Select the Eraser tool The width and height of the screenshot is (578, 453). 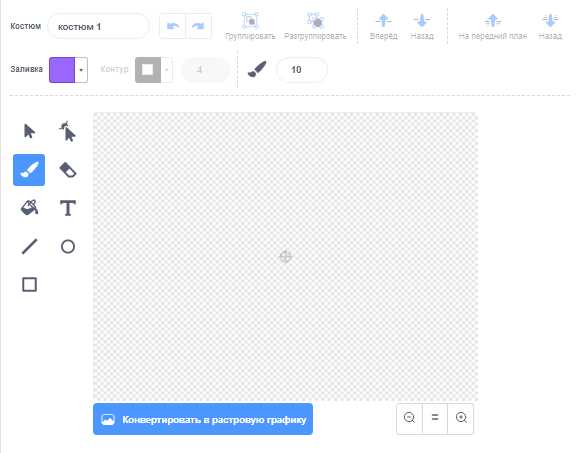tap(67, 170)
